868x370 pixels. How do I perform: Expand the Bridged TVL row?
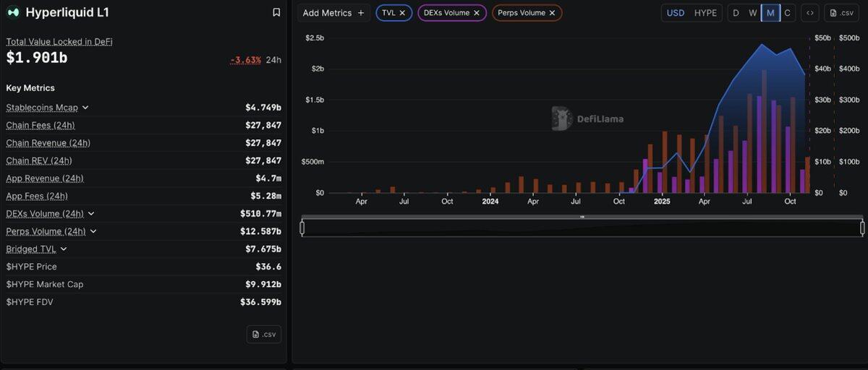[x=64, y=249]
